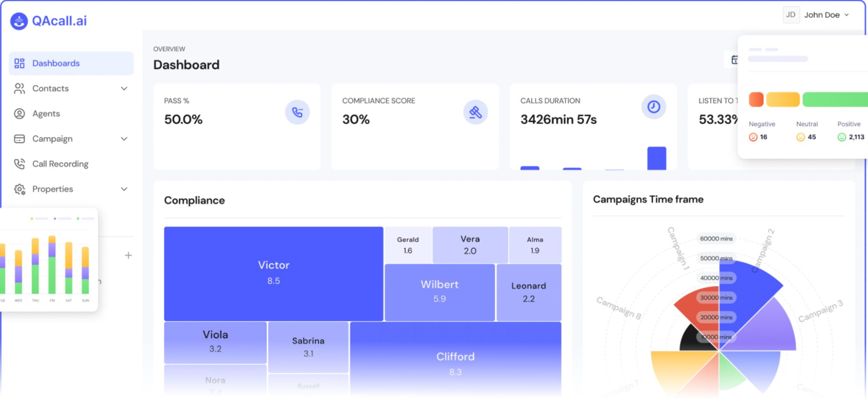Select the Victor 8.5 treemap tile
This screenshot has width=868, height=399.
coord(274,274)
